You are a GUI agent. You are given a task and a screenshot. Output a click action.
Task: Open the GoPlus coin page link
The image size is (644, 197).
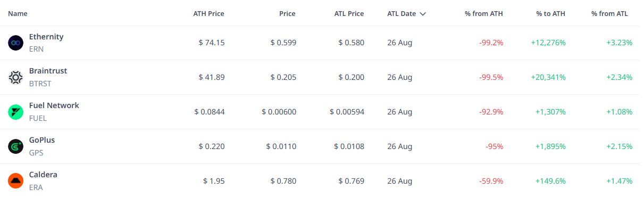(x=42, y=140)
